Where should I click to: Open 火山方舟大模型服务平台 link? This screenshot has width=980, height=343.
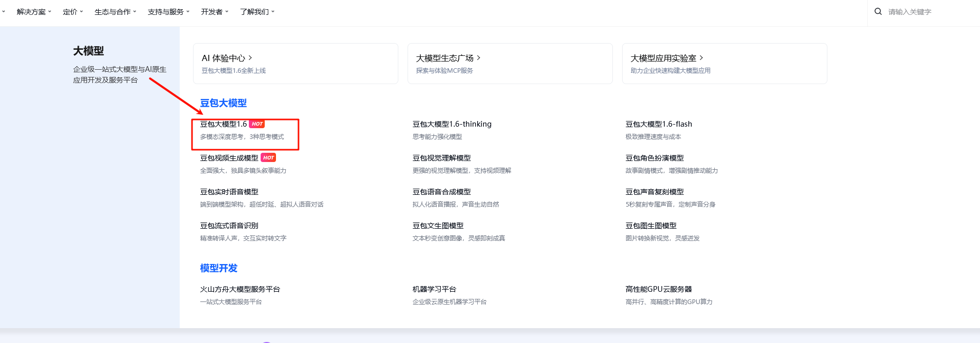coord(240,289)
